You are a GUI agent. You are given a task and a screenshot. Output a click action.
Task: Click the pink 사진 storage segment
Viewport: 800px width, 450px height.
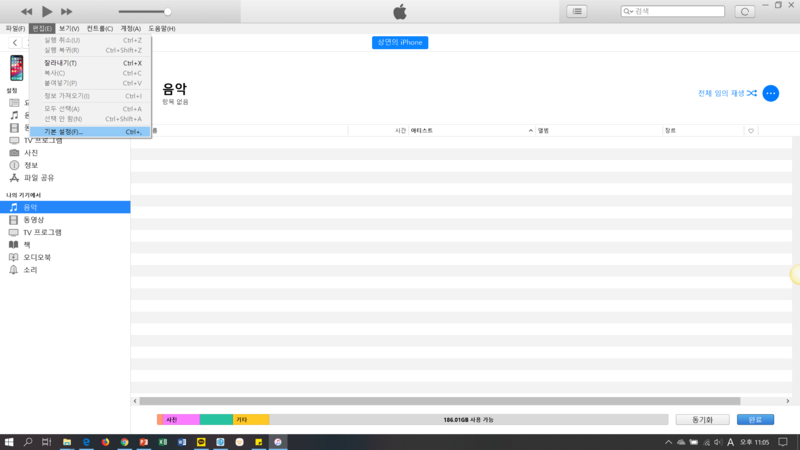click(181, 419)
